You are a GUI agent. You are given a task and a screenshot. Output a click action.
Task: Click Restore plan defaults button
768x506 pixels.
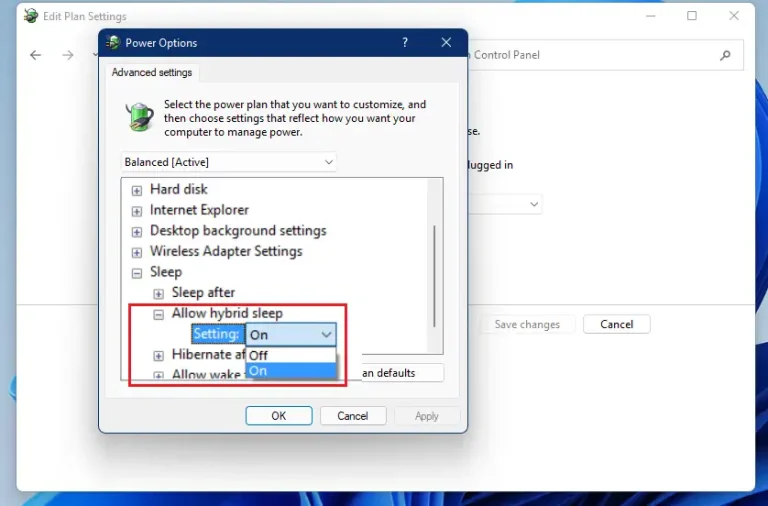(x=402, y=373)
